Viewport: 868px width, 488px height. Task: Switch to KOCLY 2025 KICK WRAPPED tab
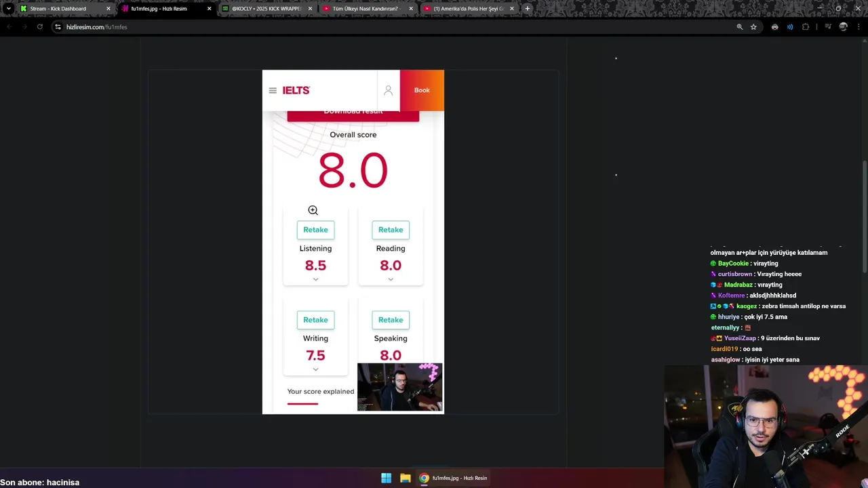click(267, 9)
